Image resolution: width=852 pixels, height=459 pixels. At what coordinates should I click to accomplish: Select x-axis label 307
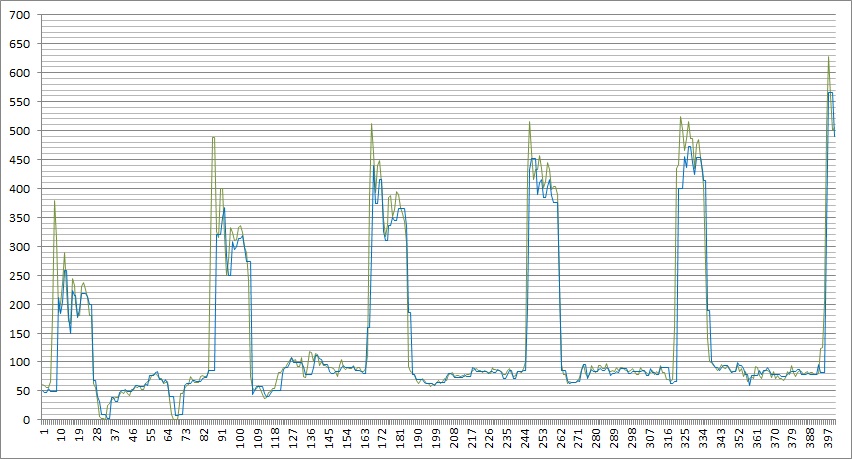(x=651, y=438)
